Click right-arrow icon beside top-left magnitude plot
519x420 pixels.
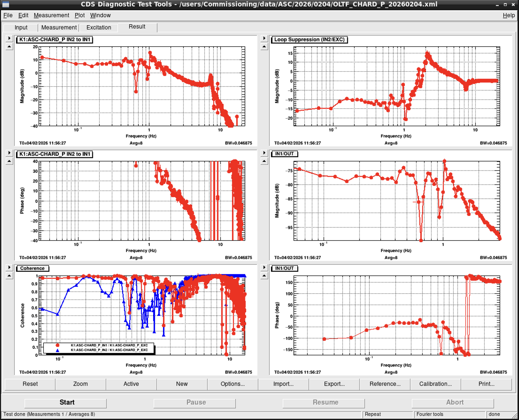pyautogui.click(x=9, y=38)
